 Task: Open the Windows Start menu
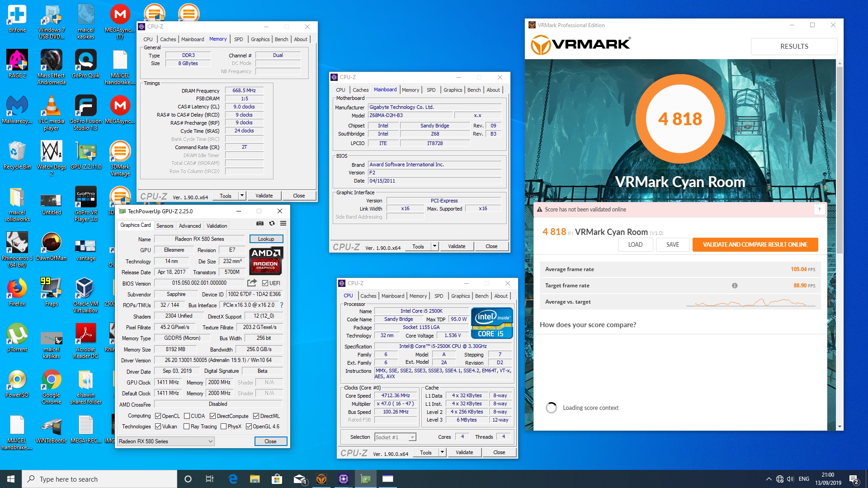click(x=11, y=479)
